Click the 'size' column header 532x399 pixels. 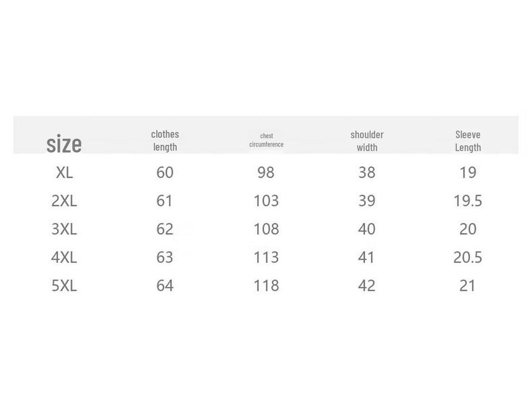[64, 144]
